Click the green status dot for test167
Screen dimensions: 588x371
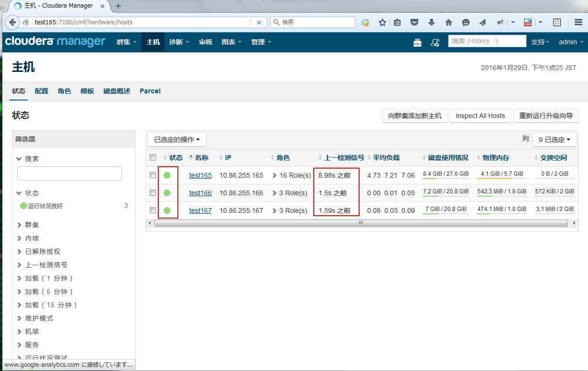(167, 210)
